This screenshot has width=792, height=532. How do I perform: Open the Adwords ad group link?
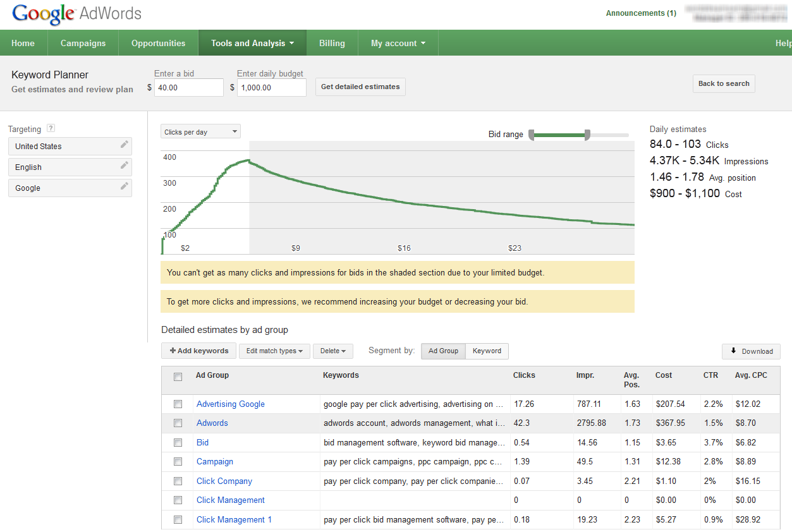pos(212,423)
